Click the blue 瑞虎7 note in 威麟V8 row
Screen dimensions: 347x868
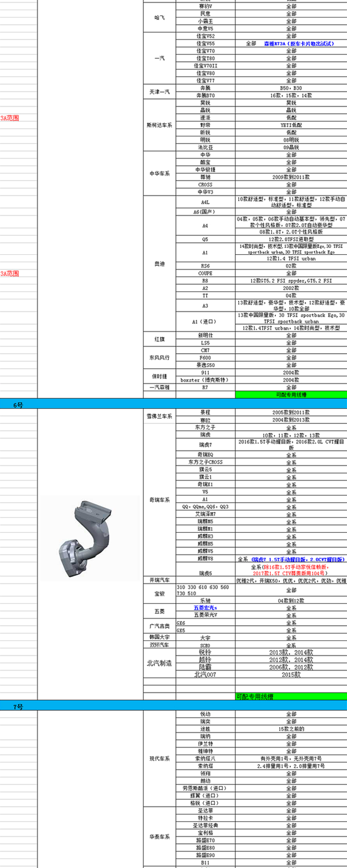[x=297, y=559]
